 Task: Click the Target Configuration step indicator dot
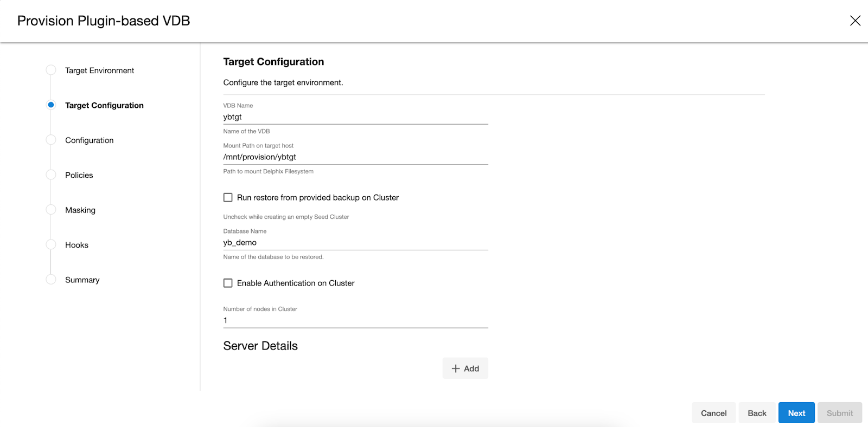click(51, 105)
